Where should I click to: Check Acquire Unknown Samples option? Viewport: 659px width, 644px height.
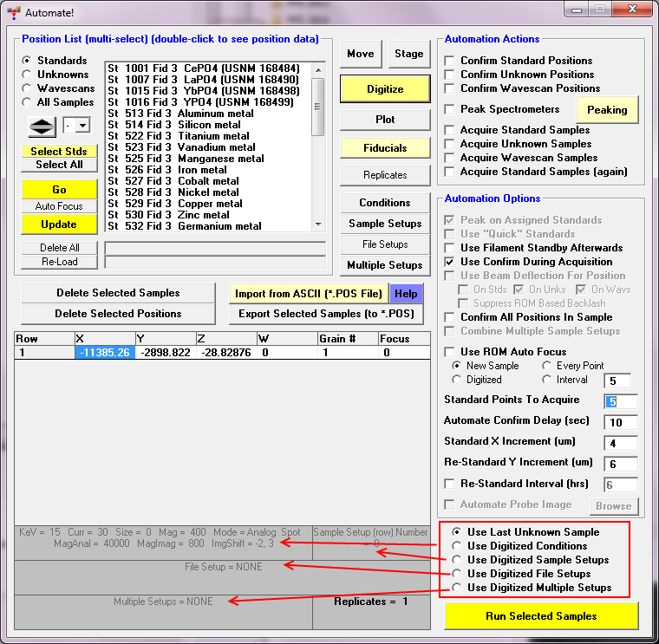click(449, 144)
